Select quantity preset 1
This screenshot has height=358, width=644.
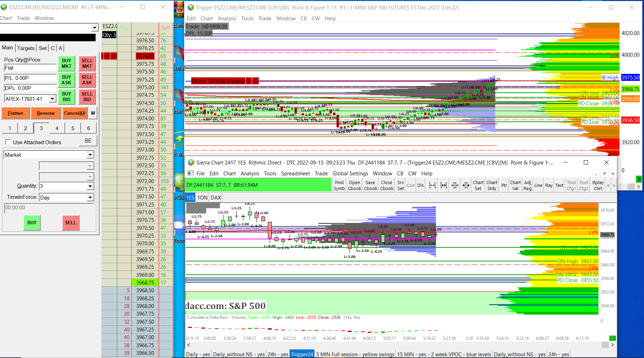coord(10,128)
